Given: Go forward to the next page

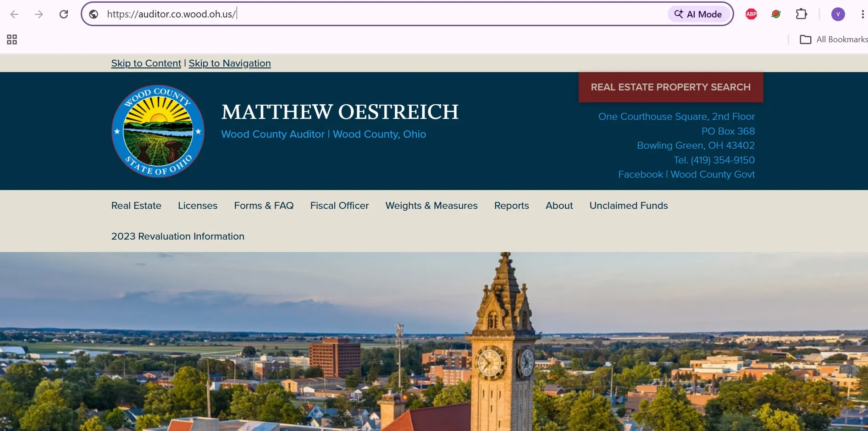Looking at the screenshot, I should coord(39,14).
